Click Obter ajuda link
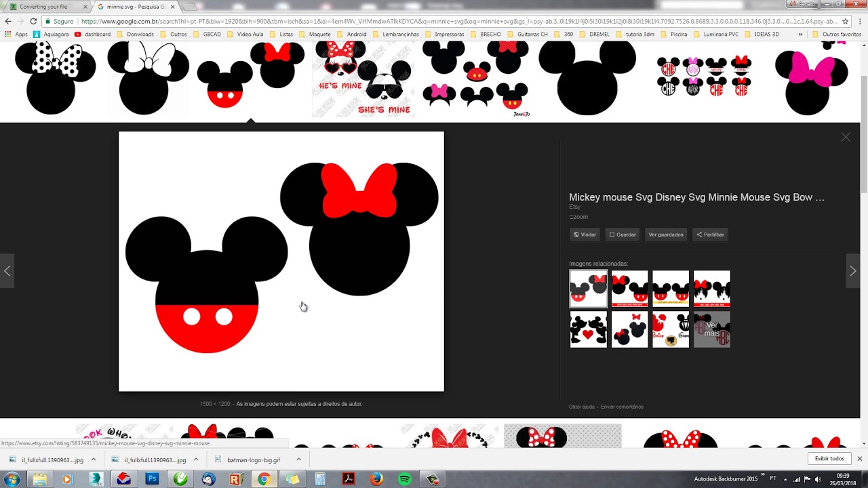The width and height of the screenshot is (868, 488). pyautogui.click(x=581, y=407)
